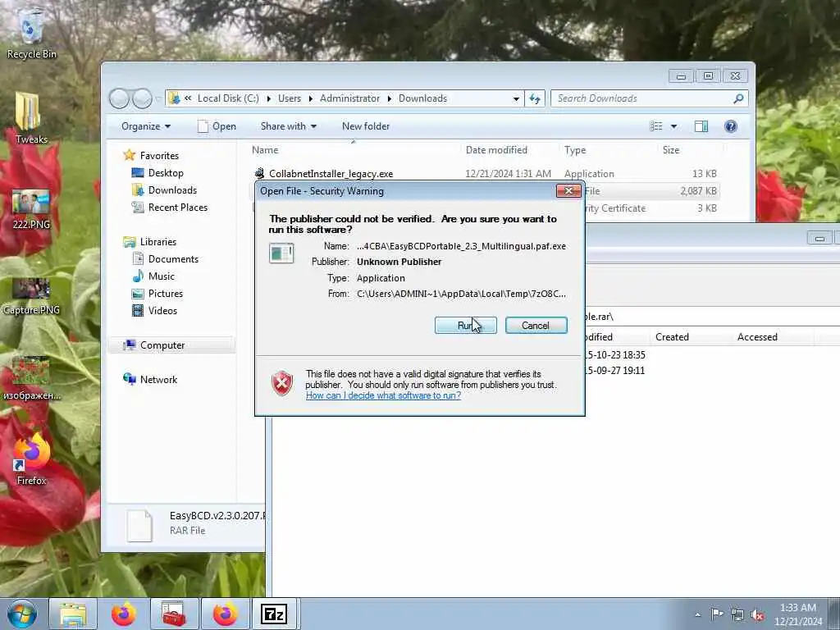Open 'How can I decide what software to run?' link
Image resolution: width=840 pixels, height=630 pixels.
point(383,395)
